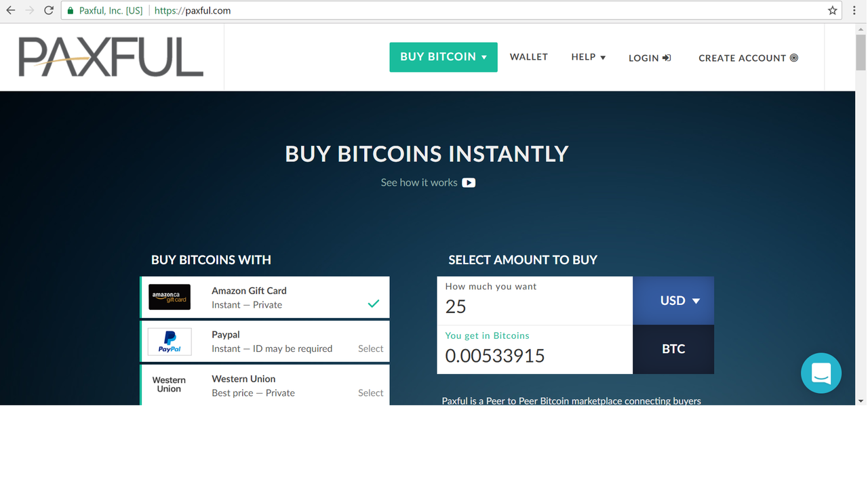Click 'Instant — ID may be required' text

click(272, 348)
